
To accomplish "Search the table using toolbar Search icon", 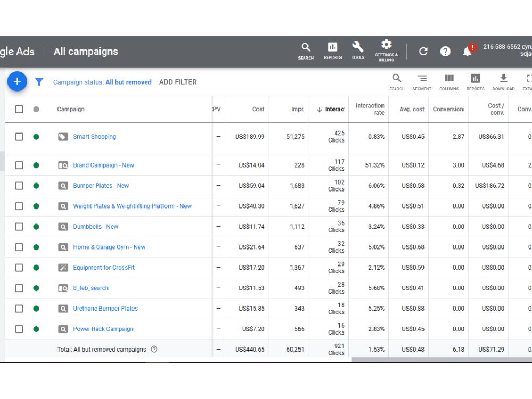I will pyautogui.click(x=397, y=82).
